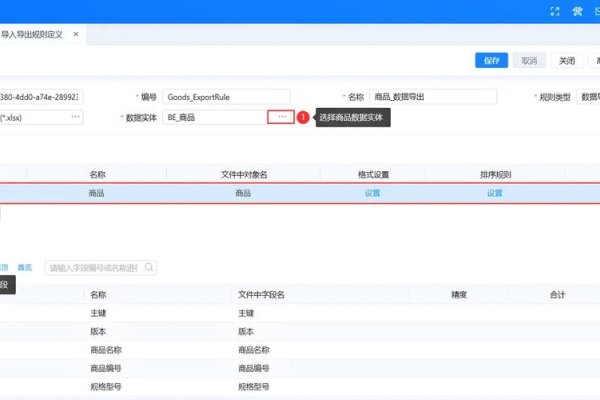
Task: Edit the 编号 field Goods_ExportRule
Action: [x=226, y=97]
